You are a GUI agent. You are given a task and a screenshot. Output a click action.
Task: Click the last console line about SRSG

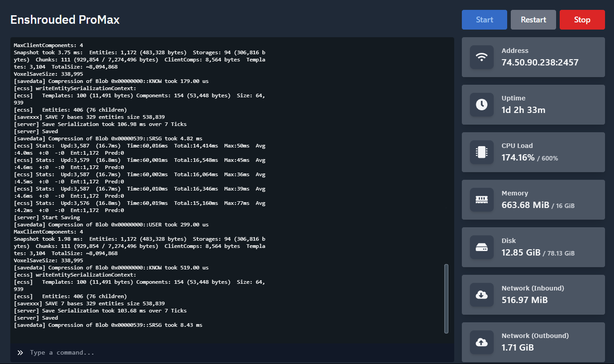pos(108,325)
